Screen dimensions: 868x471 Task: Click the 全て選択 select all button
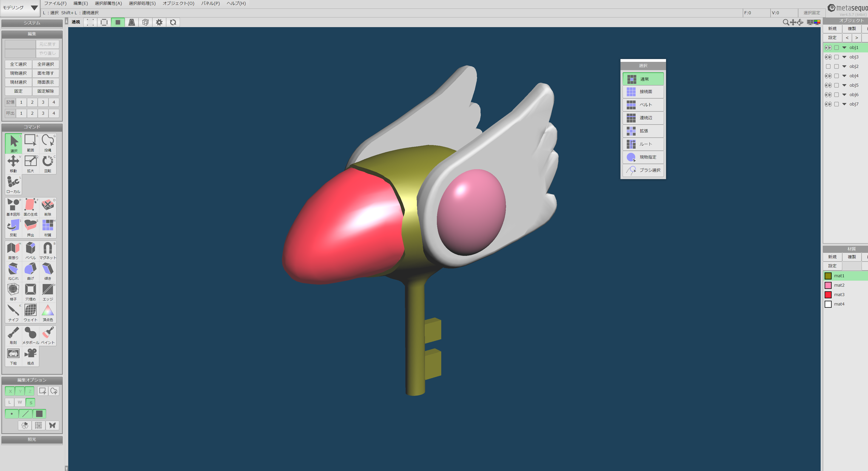(x=19, y=64)
